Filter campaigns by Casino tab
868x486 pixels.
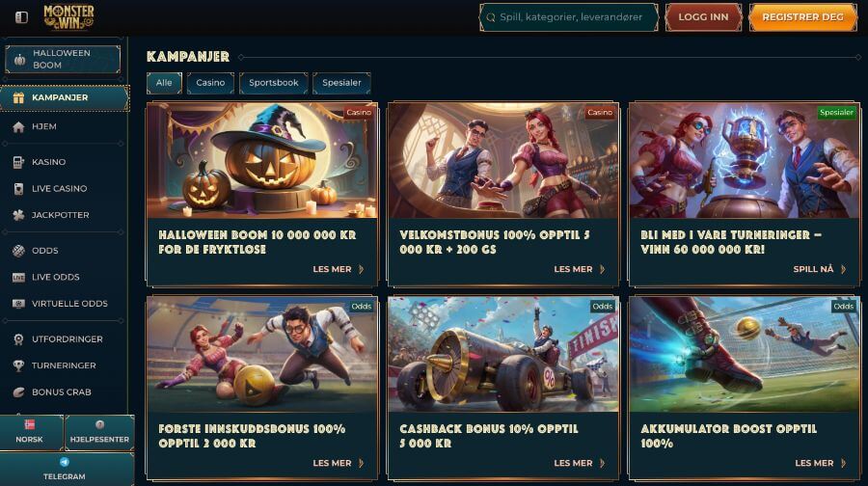click(210, 83)
